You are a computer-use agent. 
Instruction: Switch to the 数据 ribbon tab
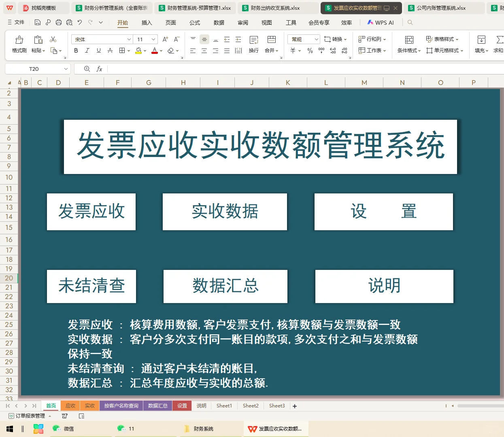[x=219, y=23]
